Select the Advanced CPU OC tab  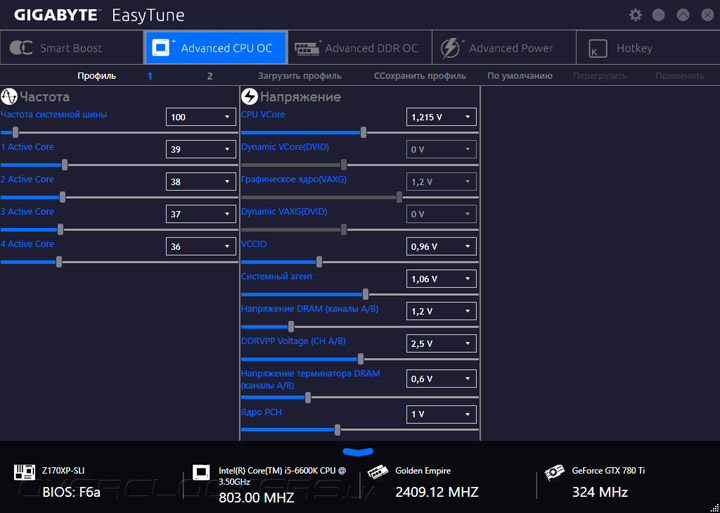coord(216,48)
